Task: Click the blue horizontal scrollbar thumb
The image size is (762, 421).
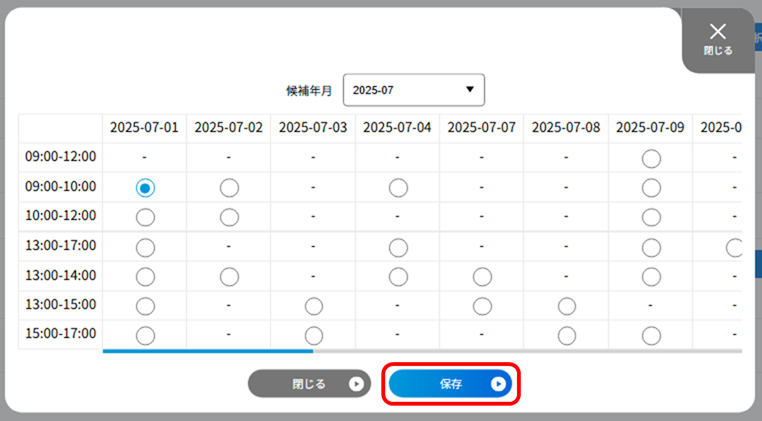Action: pos(208,351)
